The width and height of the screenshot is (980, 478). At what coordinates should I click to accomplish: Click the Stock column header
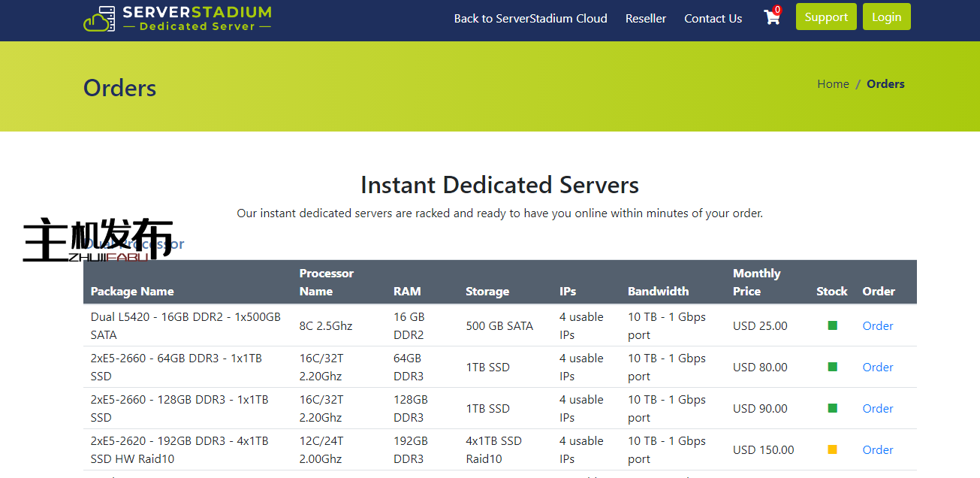[831, 292]
